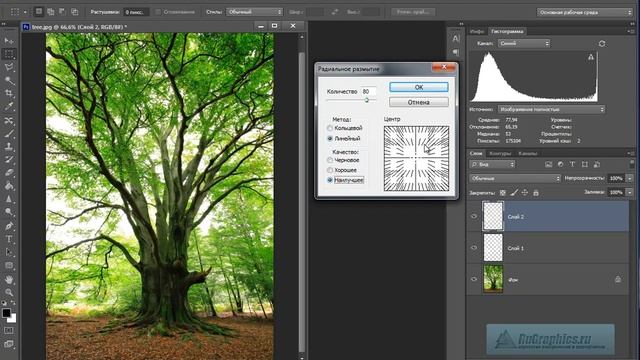Viewport: 640px width, 360px height.
Task: Select the Sharpen tool
Action: 9,199
